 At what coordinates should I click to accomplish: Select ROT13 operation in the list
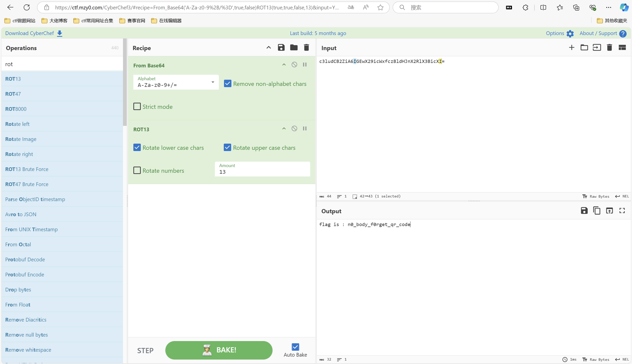(x=62, y=79)
